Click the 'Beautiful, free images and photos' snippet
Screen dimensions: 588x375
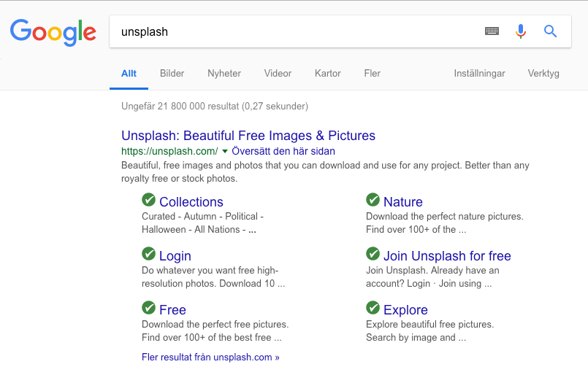325,172
